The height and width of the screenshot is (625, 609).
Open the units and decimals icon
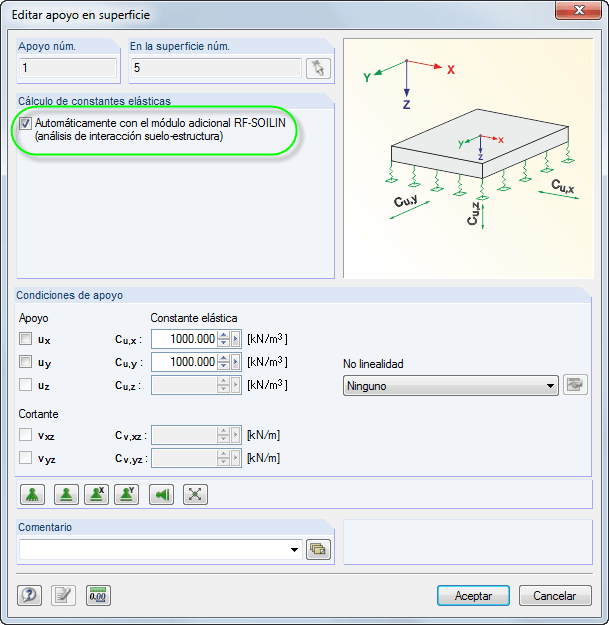[98, 596]
